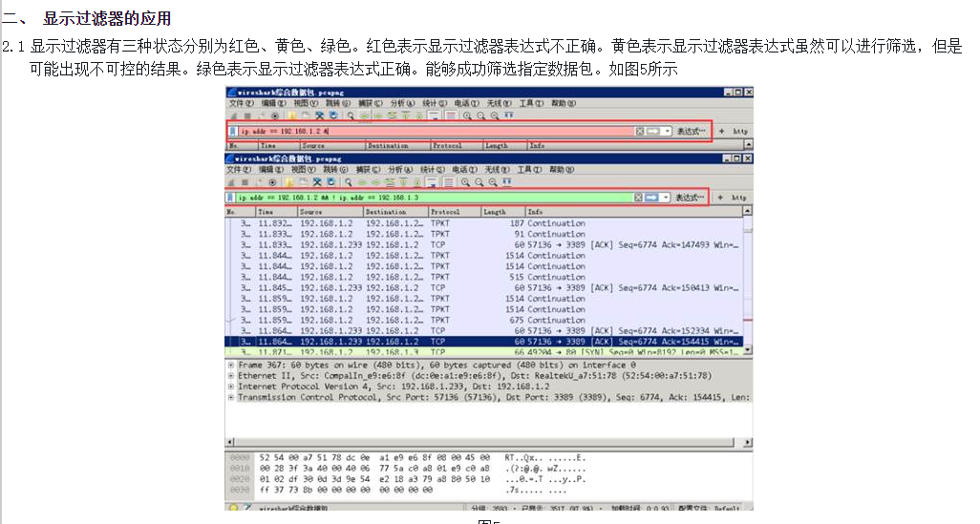Open 文件 menu in green-filter window

238,169
